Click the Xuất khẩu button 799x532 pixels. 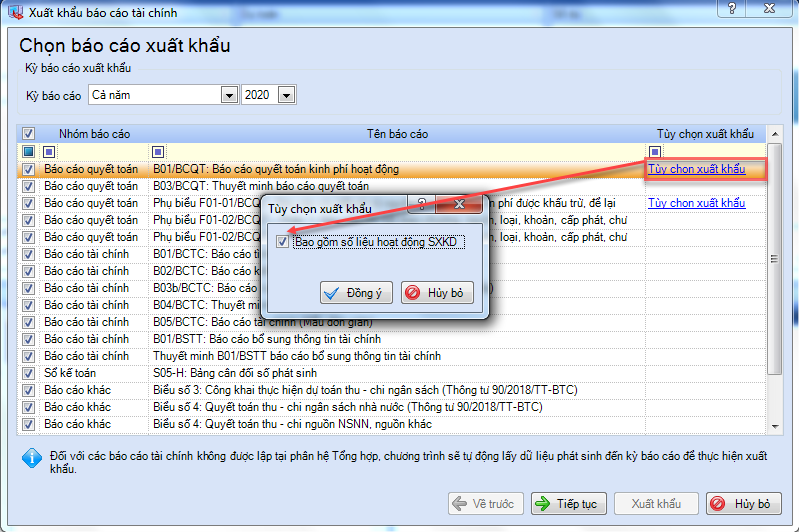pos(656,504)
